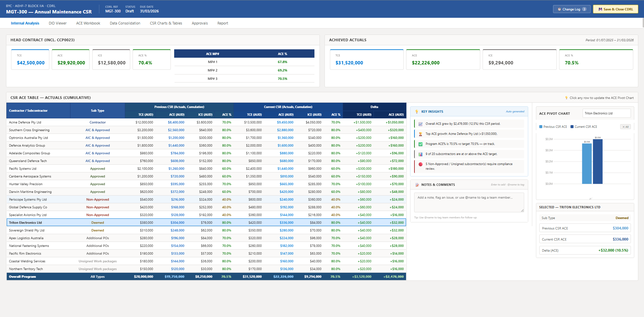Click the Achieved Actuals ACE value $22,226,000

point(426,63)
